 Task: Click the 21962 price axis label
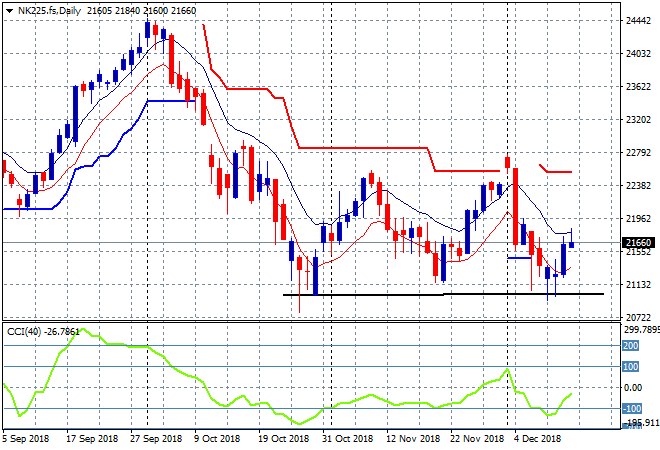tap(639, 218)
